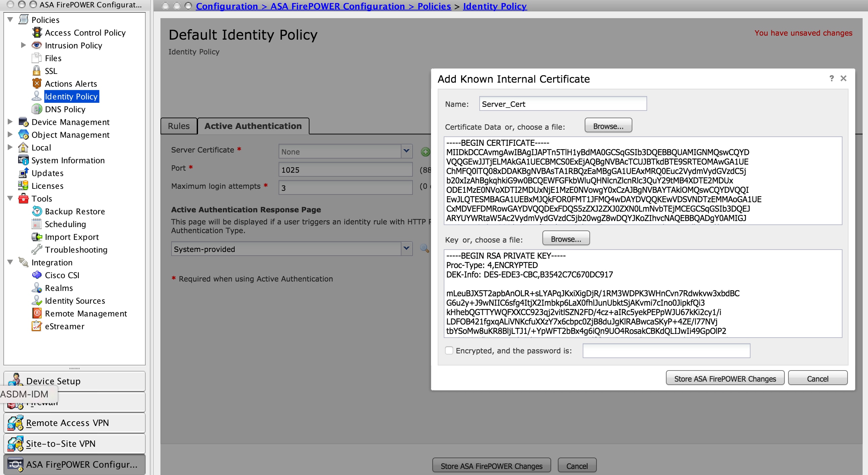Select the Active Authentication tab
The height and width of the screenshot is (475, 868).
[253, 126]
